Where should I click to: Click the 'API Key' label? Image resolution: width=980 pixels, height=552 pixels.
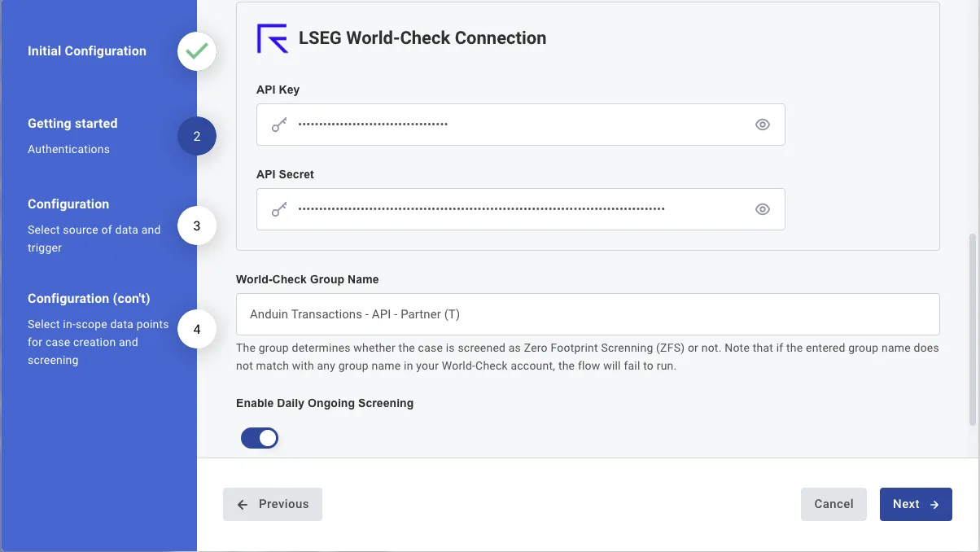coord(278,90)
